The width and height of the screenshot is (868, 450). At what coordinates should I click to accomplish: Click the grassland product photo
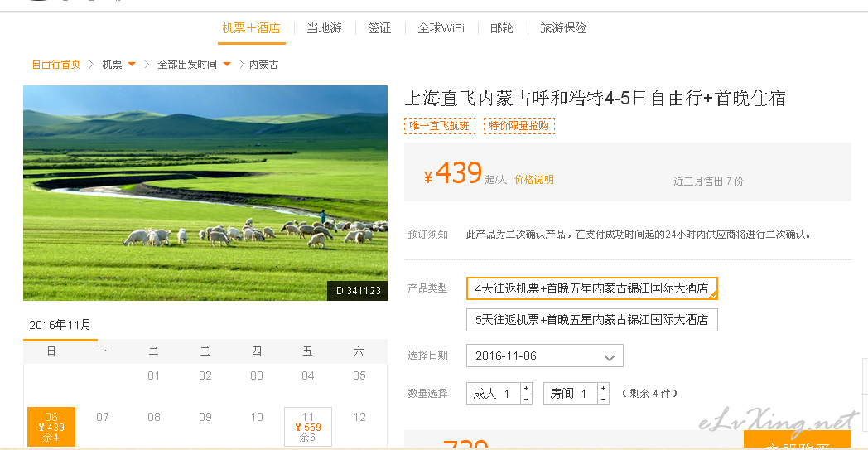pyautogui.click(x=205, y=193)
